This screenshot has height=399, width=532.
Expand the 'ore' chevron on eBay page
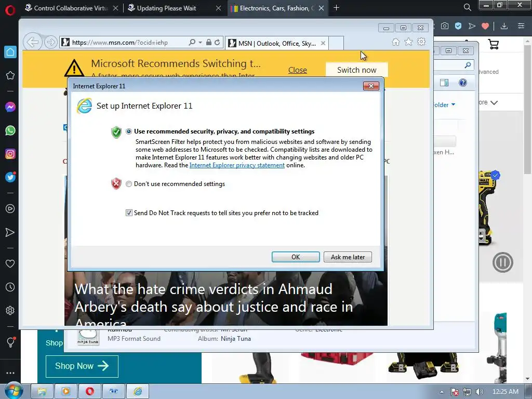[x=494, y=102]
